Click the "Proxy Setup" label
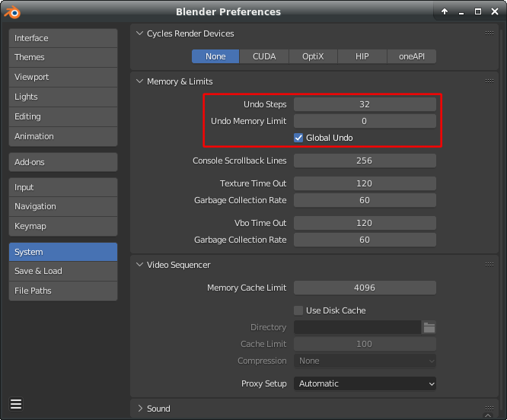507x420 pixels. (x=264, y=383)
